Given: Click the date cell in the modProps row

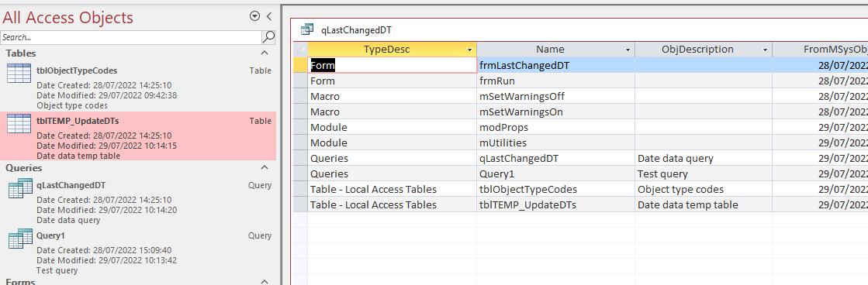Looking at the screenshot, I should [821, 127].
